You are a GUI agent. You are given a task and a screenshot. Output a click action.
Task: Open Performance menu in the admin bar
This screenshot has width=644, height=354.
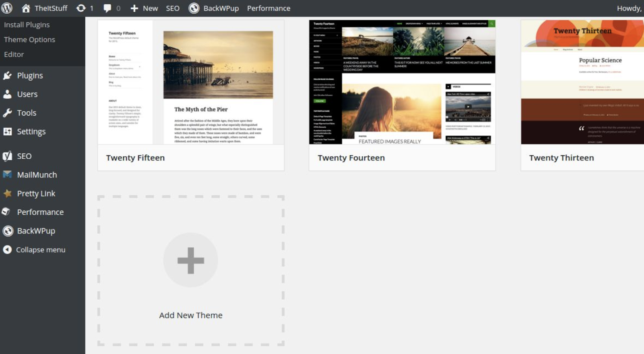[268, 8]
